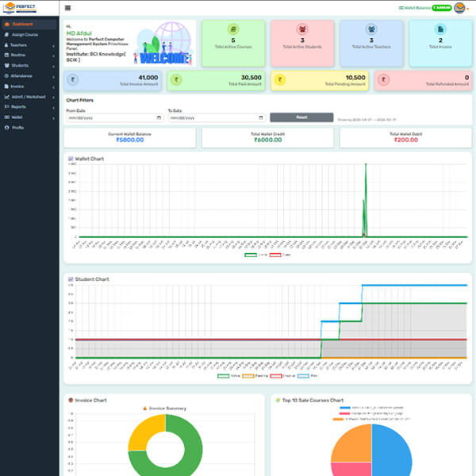The height and width of the screenshot is (476, 476).
Task: Click the rupee icon beside Total Pending Amount
Action: 280,79
